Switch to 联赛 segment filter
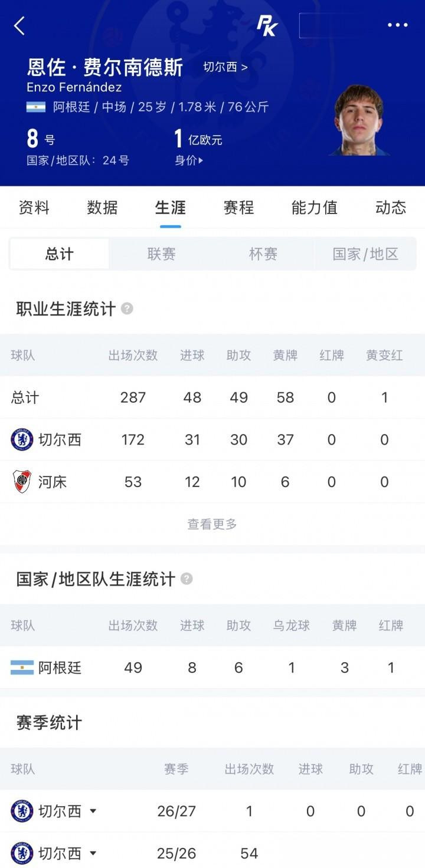Screen dimensions: 425x868 click(161, 254)
